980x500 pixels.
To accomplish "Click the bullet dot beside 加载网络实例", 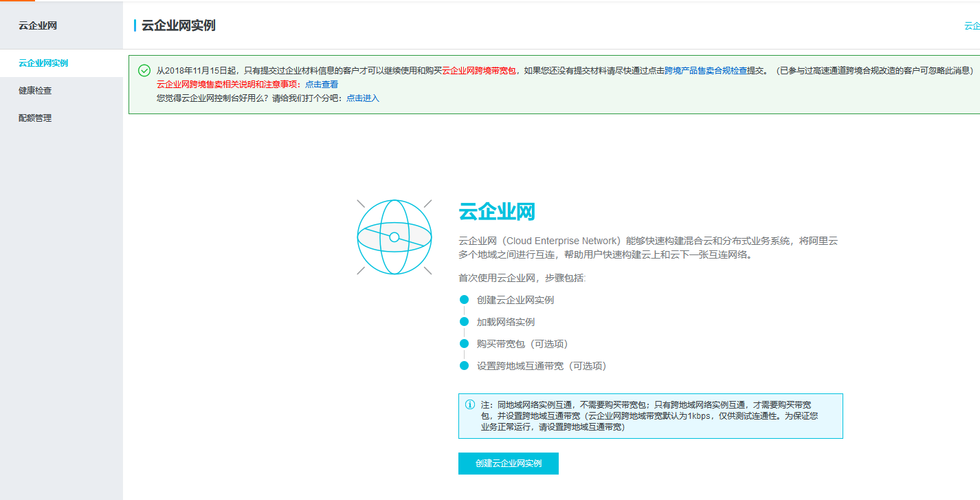I will [464, 322].
